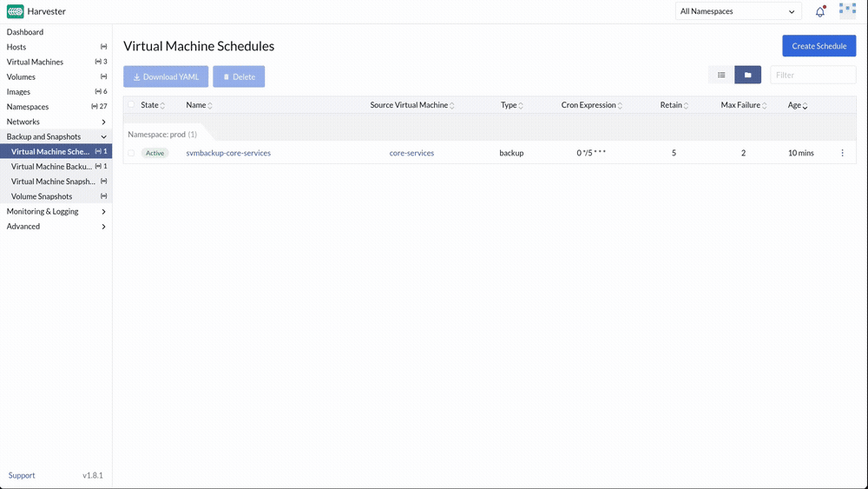Open Volumes page in sidebar
Screen dimensions: 868x489
pyautogui.click(x=56, y=77)
